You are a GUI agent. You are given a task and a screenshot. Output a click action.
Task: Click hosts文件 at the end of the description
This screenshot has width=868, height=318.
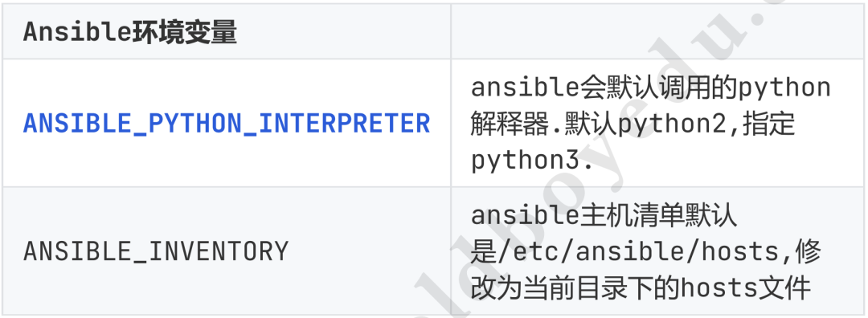pos(745,287)
